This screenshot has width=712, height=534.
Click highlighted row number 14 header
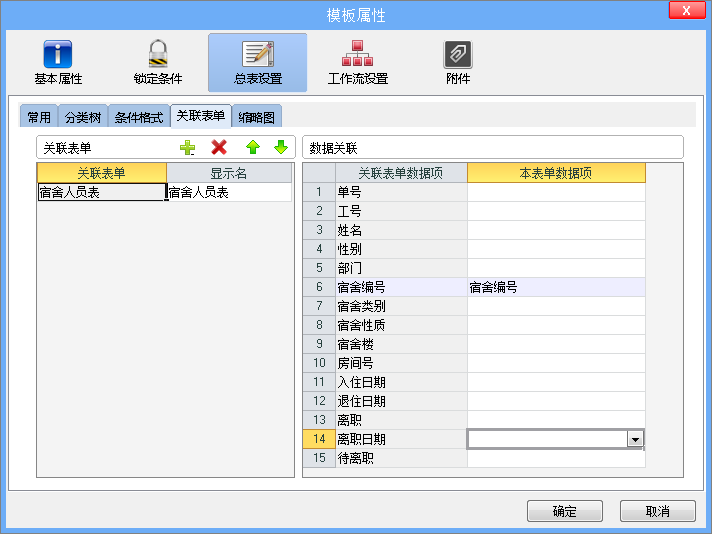319,439
